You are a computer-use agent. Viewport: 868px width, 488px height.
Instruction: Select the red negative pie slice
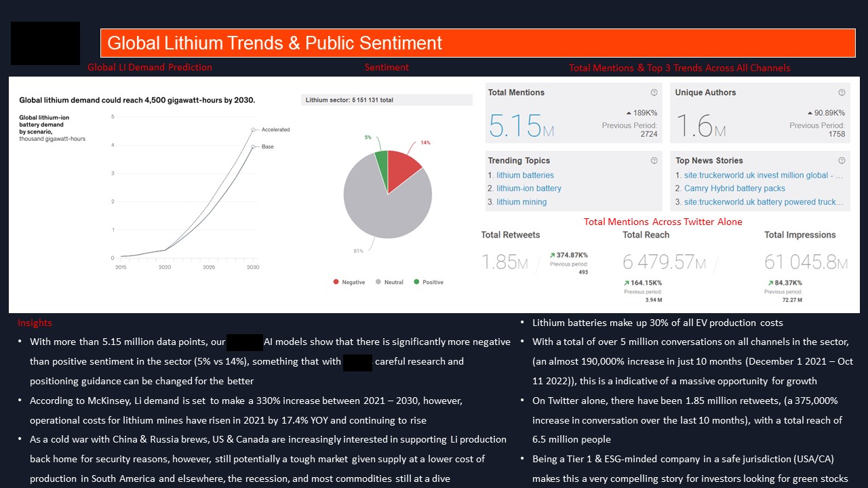pos(407,168)
